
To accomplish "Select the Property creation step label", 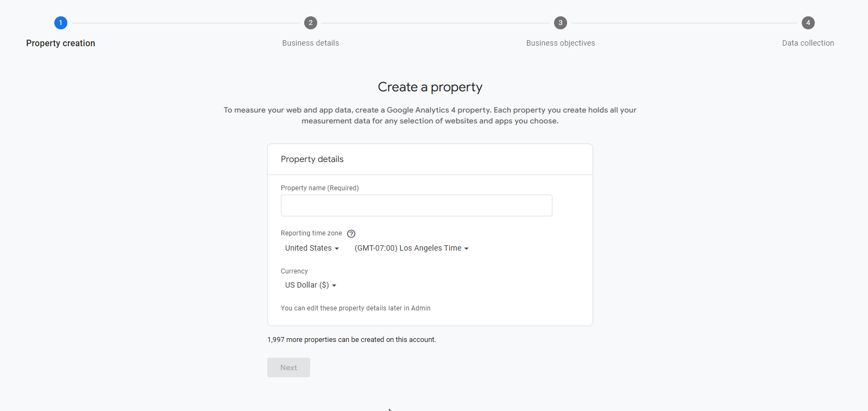I will coord(60,43).
